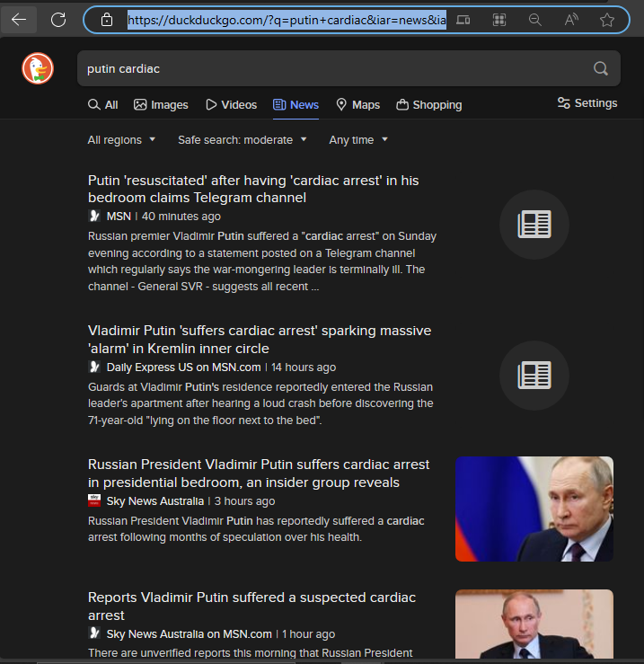Switch to the Images tab
This screenshot has height=664, width=644.
click(x=161, y=104)
